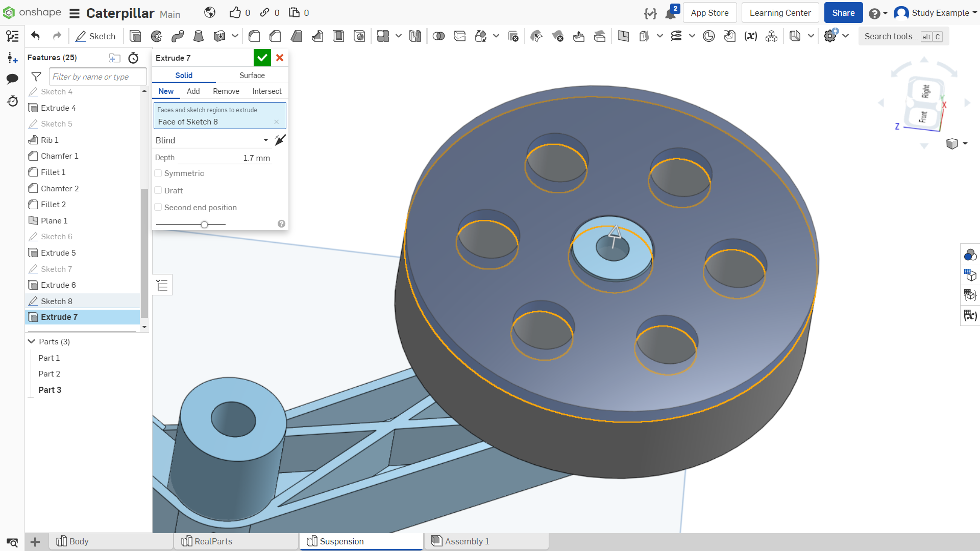
Task: Enable the Draft checkbox
Action: coord(158,190)
